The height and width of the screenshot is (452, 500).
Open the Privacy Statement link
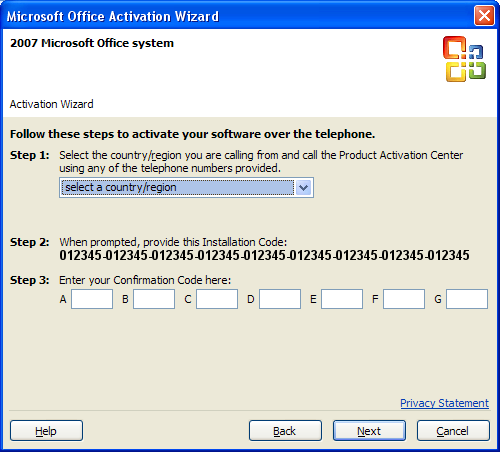[444, 403]
